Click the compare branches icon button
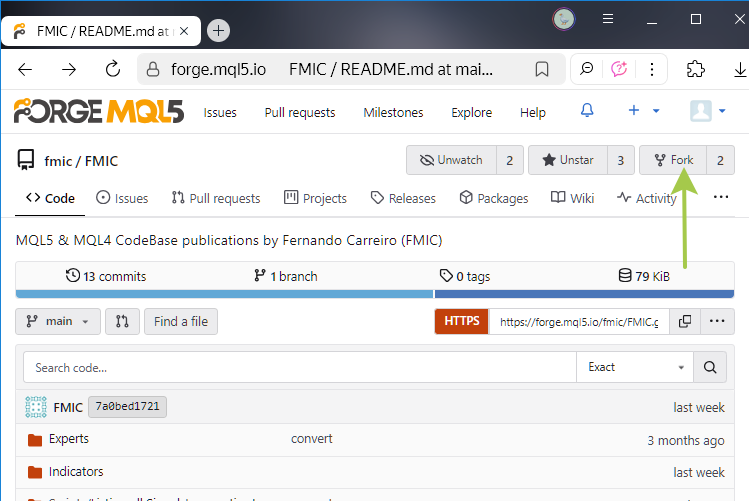The height and width of the screenshot is (501, 749). tap(122, 321)
